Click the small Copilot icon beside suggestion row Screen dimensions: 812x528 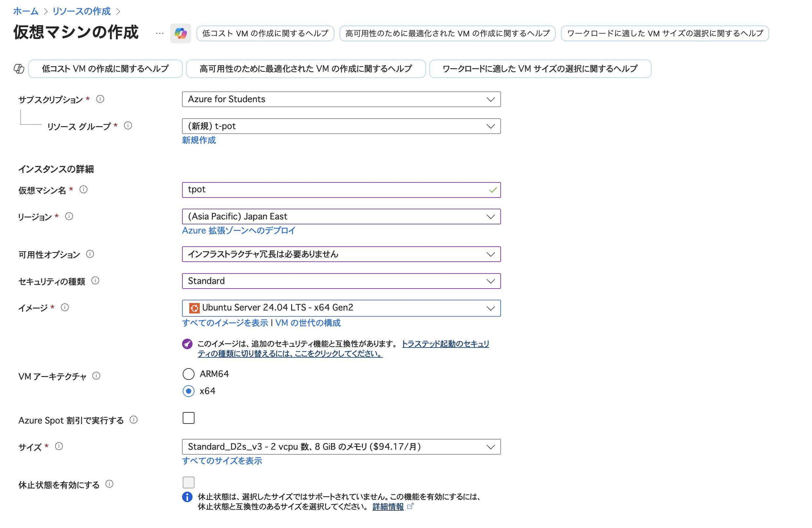19,69
